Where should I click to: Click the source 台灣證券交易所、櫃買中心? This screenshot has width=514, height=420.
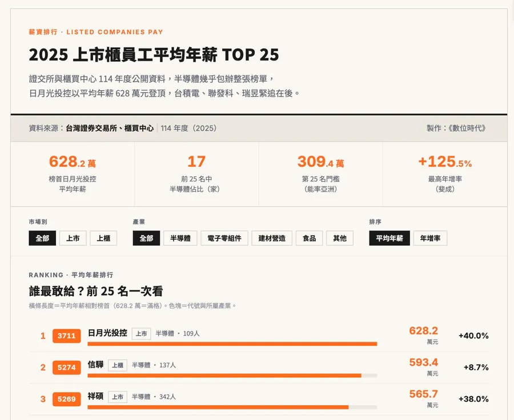point(110,128)
